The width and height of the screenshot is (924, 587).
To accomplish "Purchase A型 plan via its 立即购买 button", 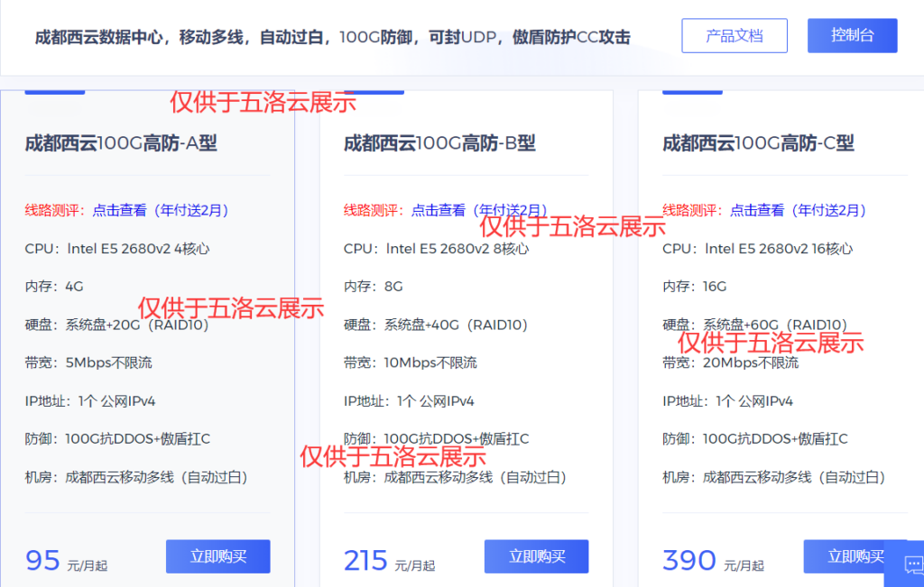I will coord(217,556).
